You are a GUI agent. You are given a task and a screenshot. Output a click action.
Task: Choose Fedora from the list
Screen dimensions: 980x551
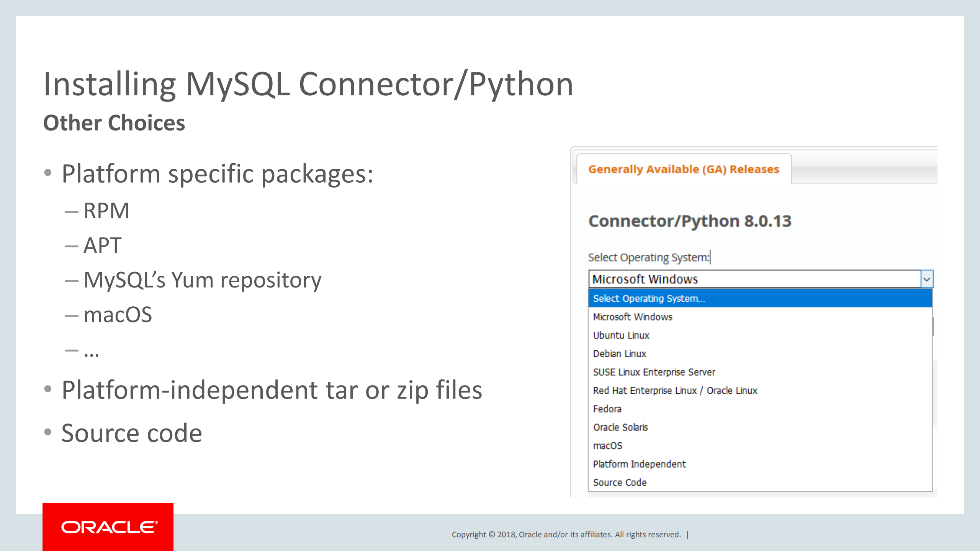pyautogui.click(x=607, y=409)
